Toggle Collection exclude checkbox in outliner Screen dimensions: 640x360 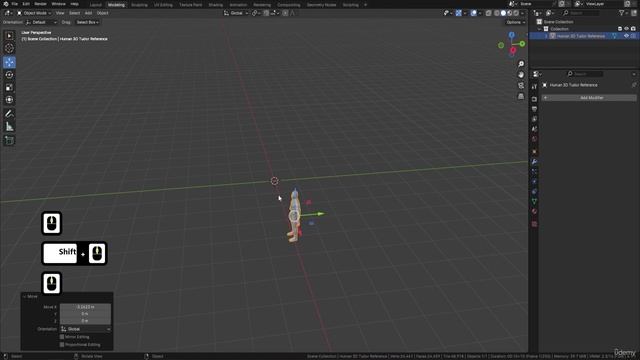(620, 29)
